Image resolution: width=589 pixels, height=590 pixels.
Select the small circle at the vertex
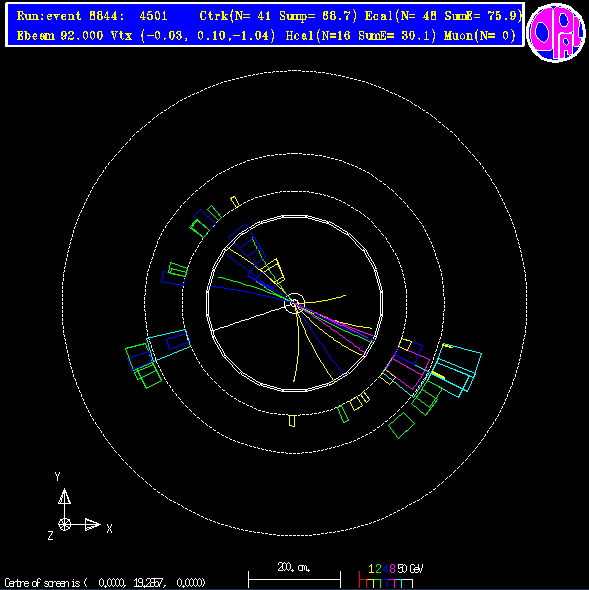click(x=294, y=303)
